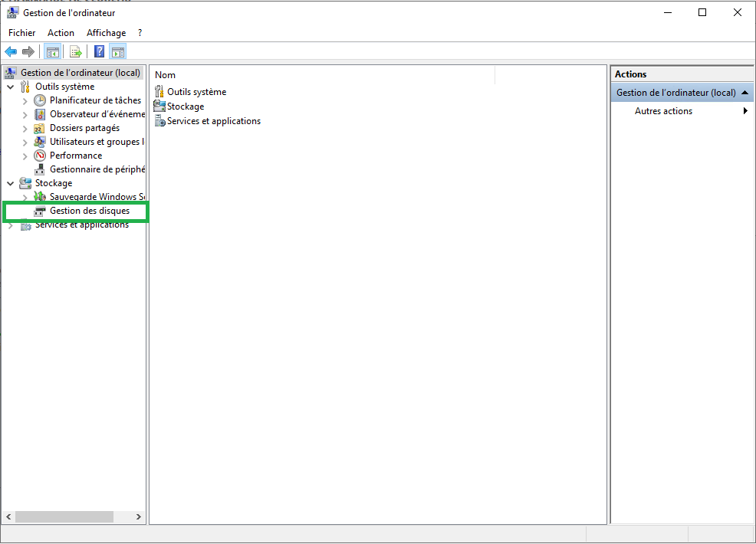This screenshot has width=756, height=544.
Task: Click tree pane scroll right arrow
Action: click(x=138, y=516)
